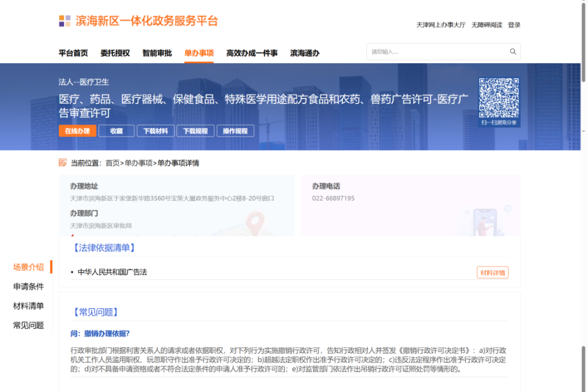Focus the 请您输入 search field
588x392 pixels.
443,52
